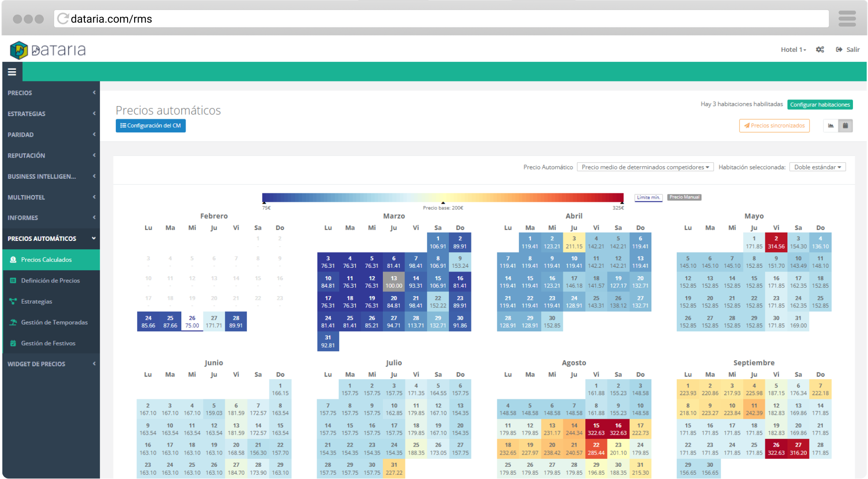Expand WIDGET DE PRECIOS section
868x479 pixels.
coord(51,364)
